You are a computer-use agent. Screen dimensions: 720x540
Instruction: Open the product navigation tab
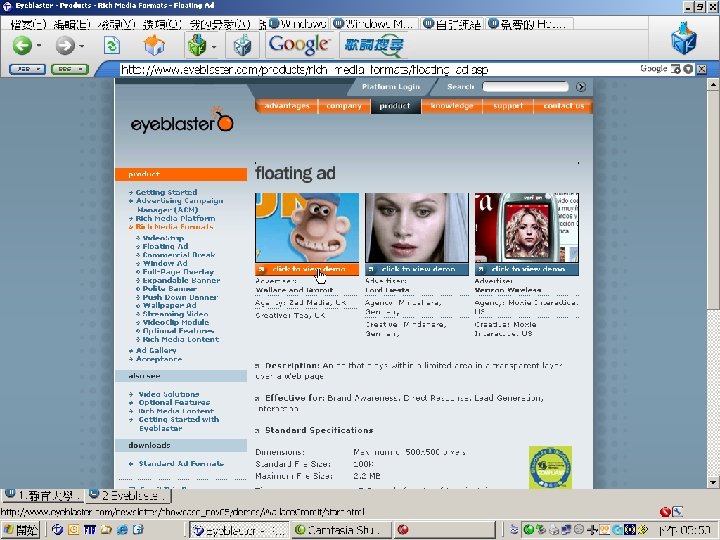pos(395,106)
